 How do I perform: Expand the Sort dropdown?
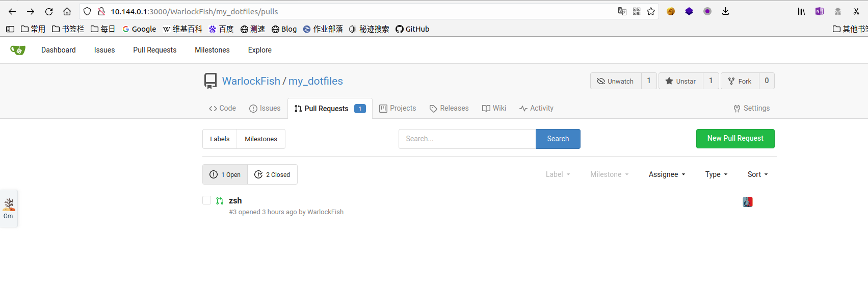tap(757, 174)
